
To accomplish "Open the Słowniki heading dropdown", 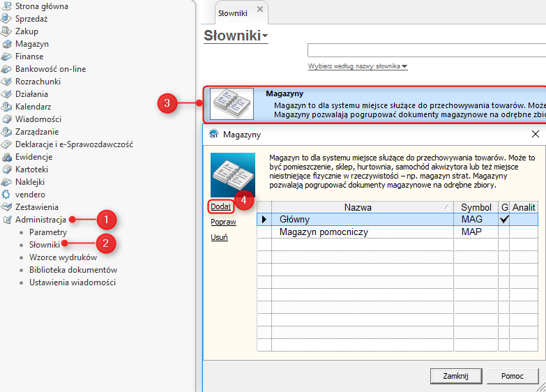I will click(236, 36).
